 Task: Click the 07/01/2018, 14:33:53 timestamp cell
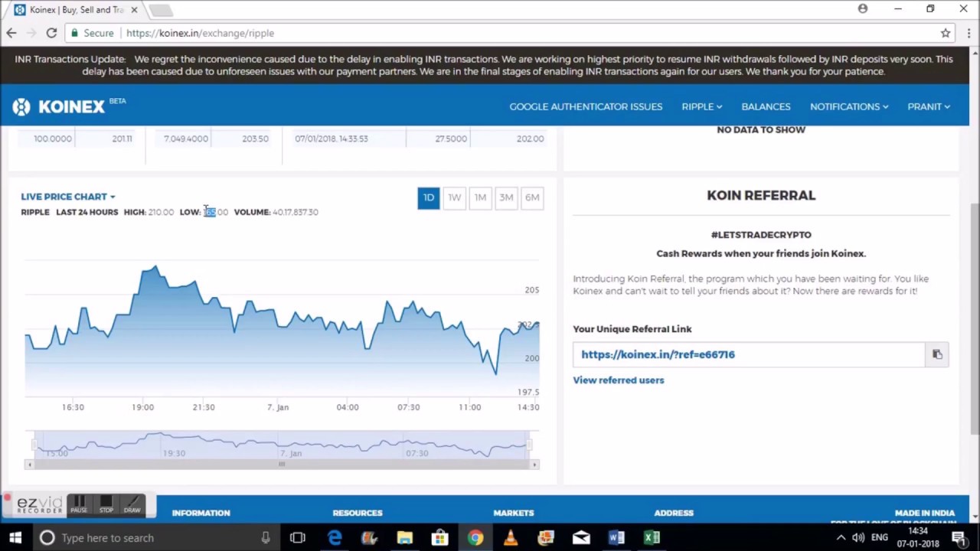click(x=332, y=139)
